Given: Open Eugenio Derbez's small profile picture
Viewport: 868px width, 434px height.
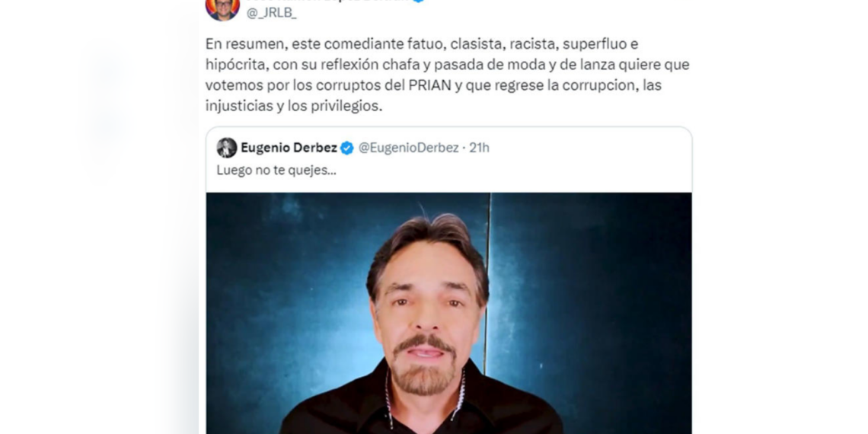Looking at the screenshot, I should pos(226,148).
